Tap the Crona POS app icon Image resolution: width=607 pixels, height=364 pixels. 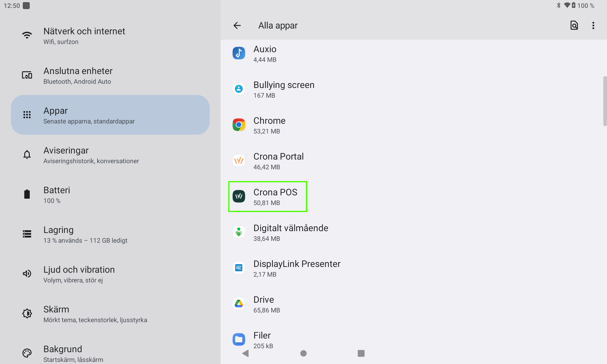[239, 197]
